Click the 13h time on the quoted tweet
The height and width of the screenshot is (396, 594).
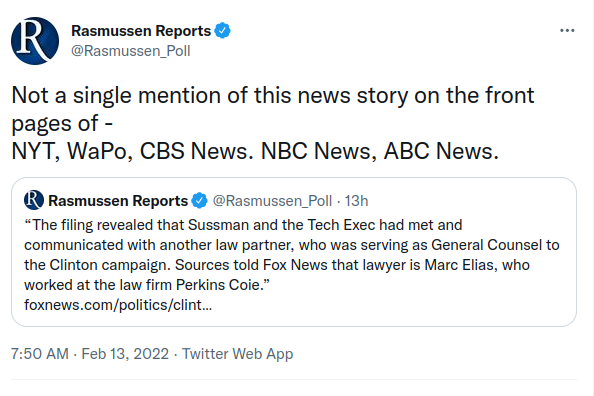(x=356, y=201)
